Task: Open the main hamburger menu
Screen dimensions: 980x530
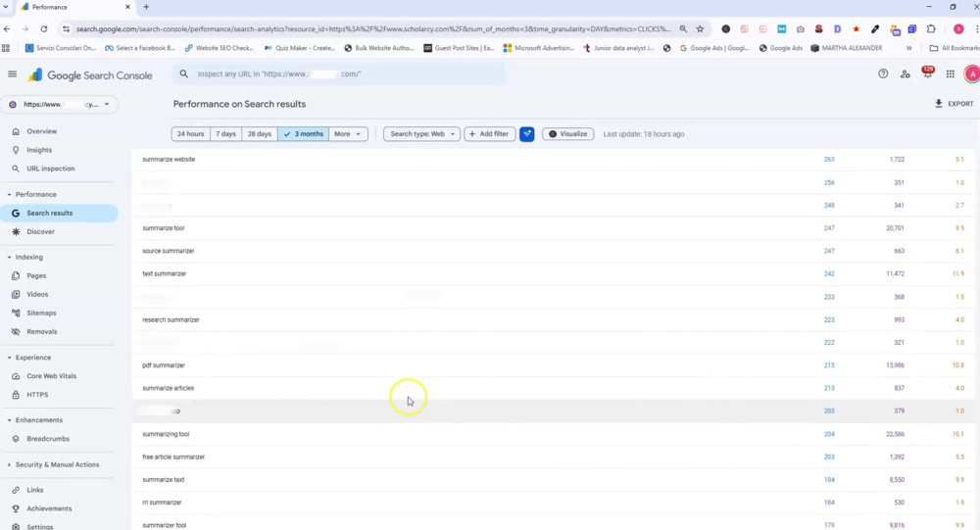Action: coord(12,74)
